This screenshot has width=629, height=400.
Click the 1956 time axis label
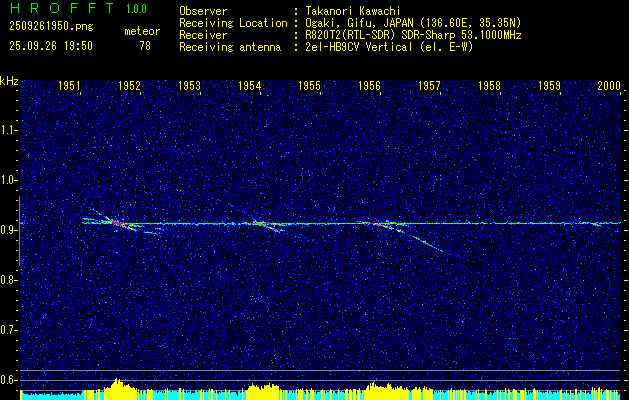[x=369, y=85]
